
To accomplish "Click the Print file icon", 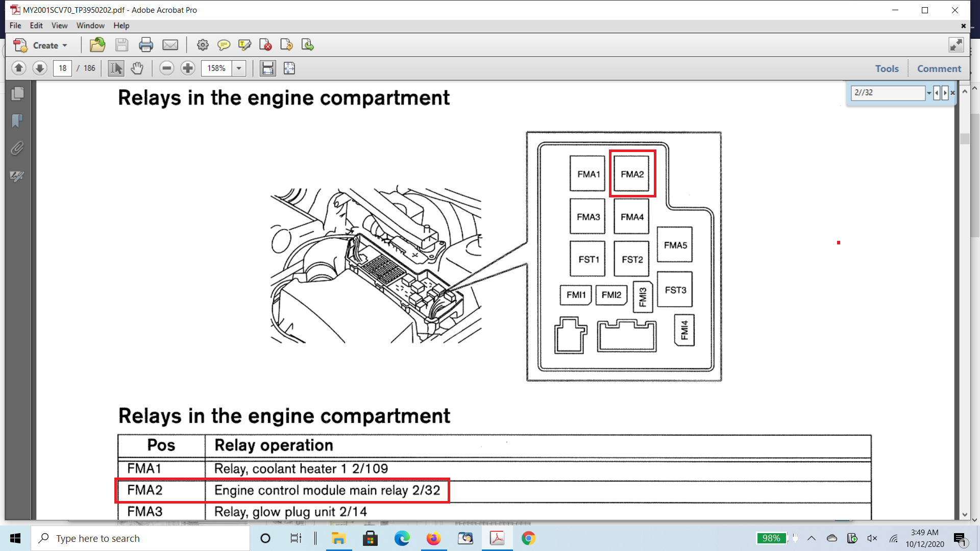I will click(146, 45).
